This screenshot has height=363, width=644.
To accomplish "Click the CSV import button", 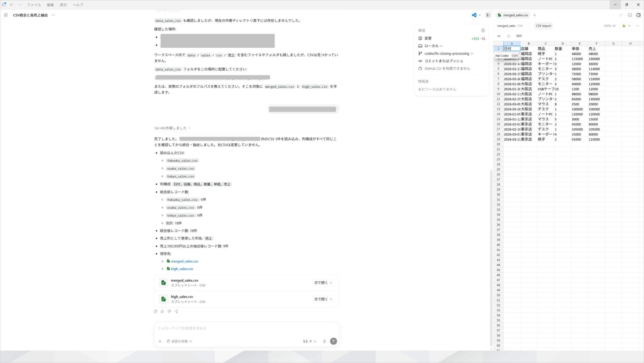I will pyautogui.click(x=543, y=26).
